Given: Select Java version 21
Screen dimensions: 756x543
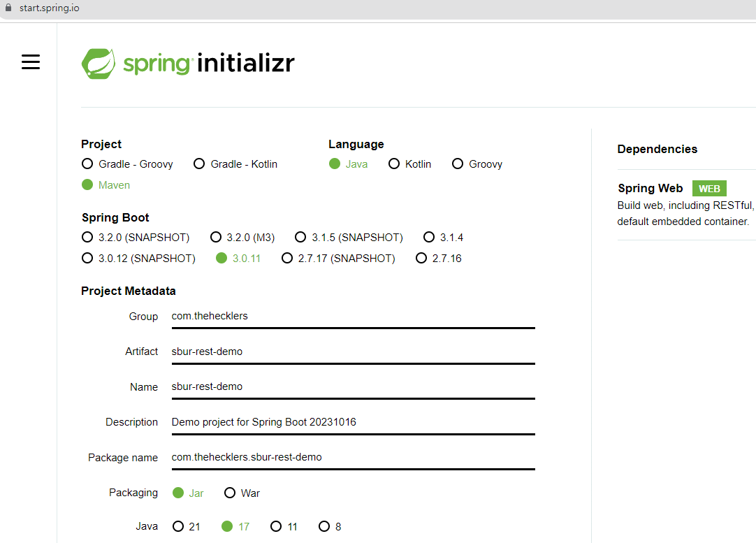Looking at the screenshot, I should click(186, 526).
